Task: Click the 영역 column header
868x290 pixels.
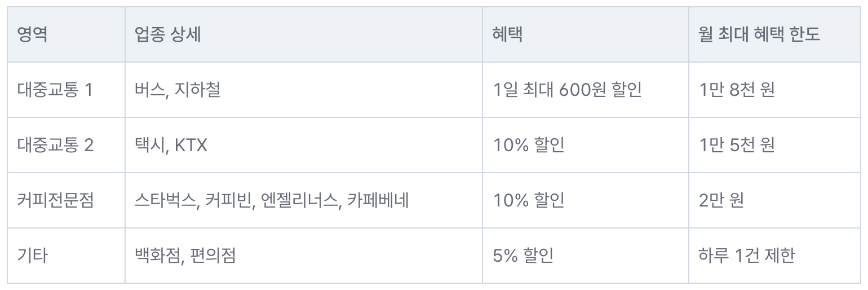Action: (66, 35)
